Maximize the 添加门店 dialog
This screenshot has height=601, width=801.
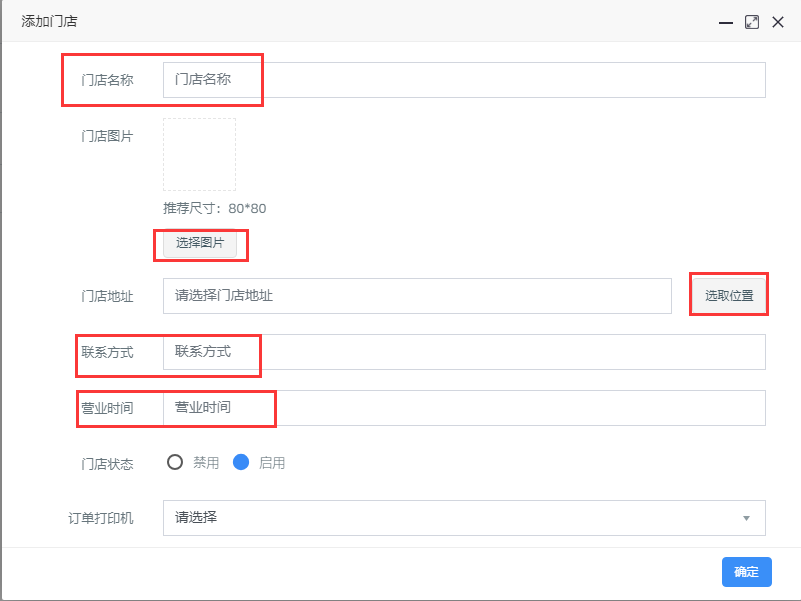tap(751, 22)
